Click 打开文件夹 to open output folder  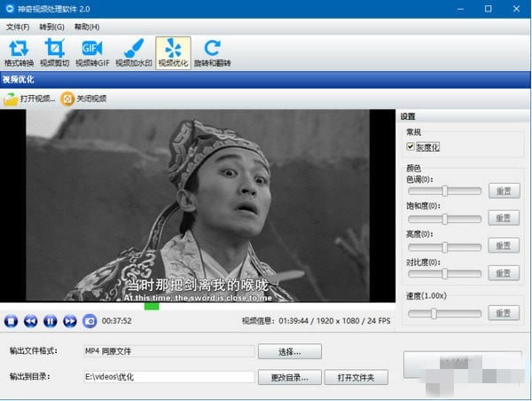356,377
